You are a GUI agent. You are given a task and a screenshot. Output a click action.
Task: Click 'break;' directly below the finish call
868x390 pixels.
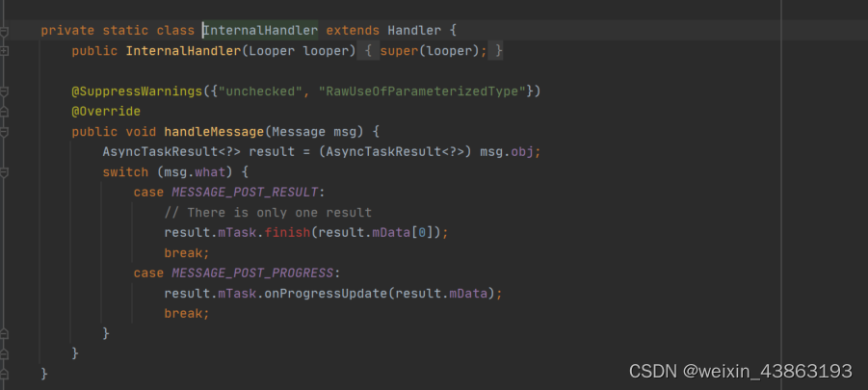[187, 253]
